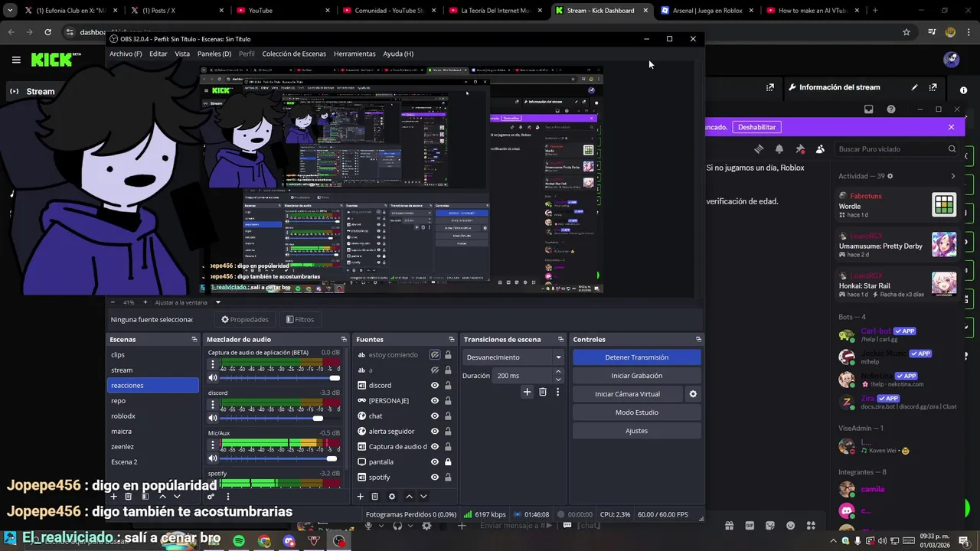Hide the chat source

pyautogui.click(x=435, y=416)
